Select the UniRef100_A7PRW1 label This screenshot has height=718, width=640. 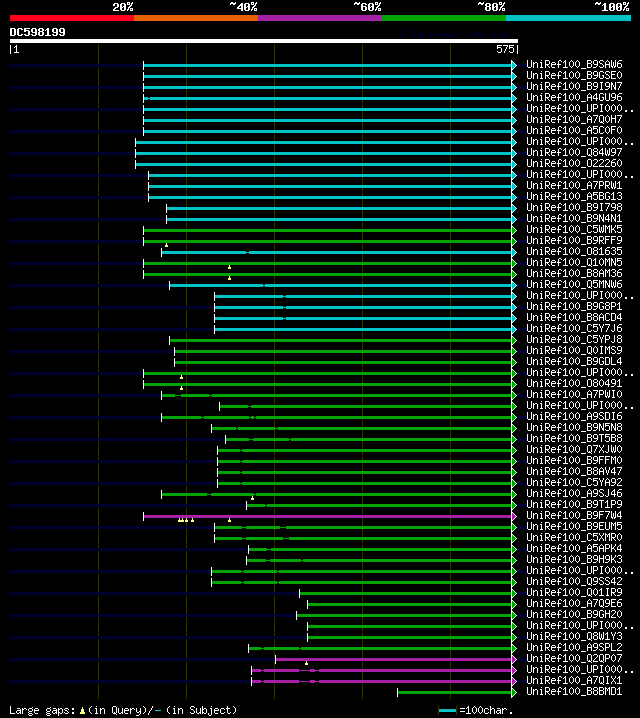point(574,185)
